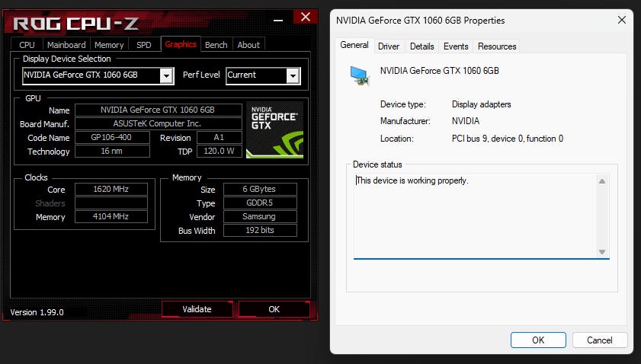
Task: Select the Graphics tab
Action: [181, 44]
